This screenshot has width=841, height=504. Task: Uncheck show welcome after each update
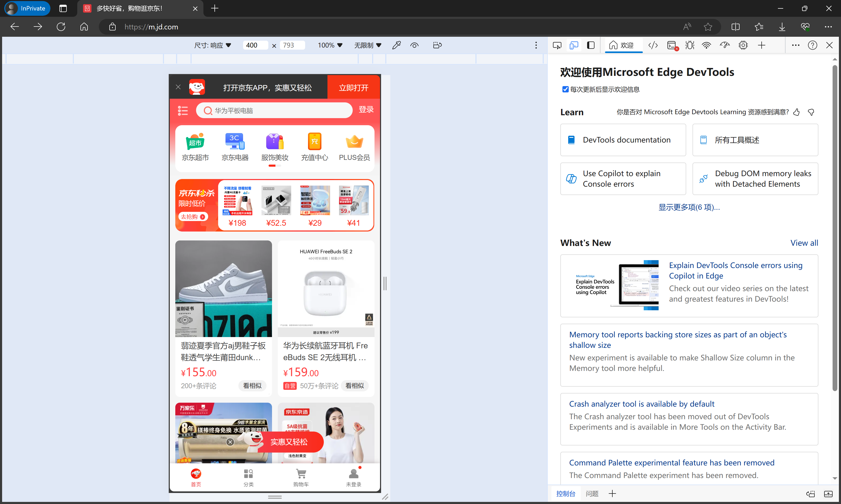[x=565, y=89]
